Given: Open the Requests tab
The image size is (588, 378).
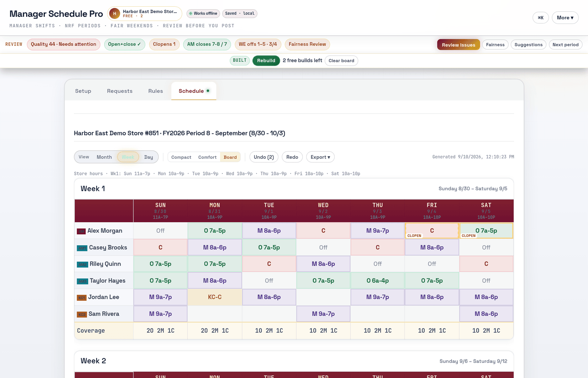Looking at the screenshot, I should pyautogui.click(x=120, y=91).
